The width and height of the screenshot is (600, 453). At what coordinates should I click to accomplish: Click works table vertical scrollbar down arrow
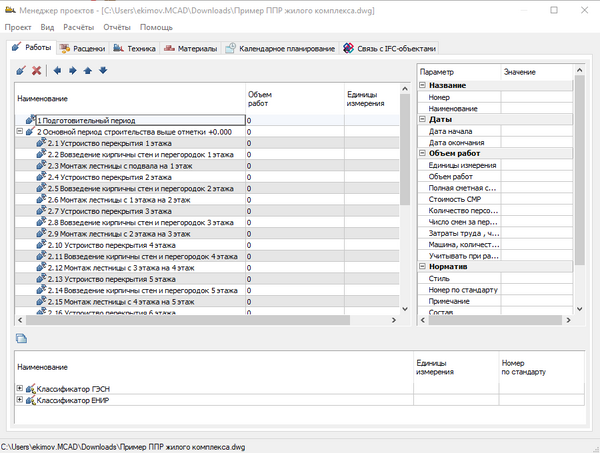click(405, 309)
